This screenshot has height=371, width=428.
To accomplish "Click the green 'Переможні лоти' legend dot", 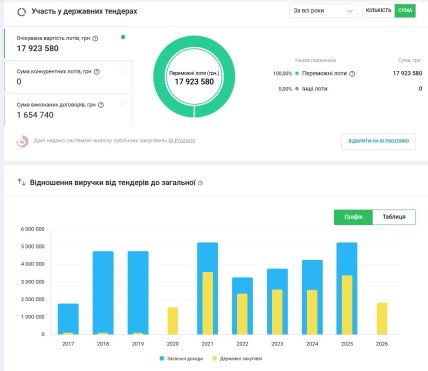I will 297,73.
